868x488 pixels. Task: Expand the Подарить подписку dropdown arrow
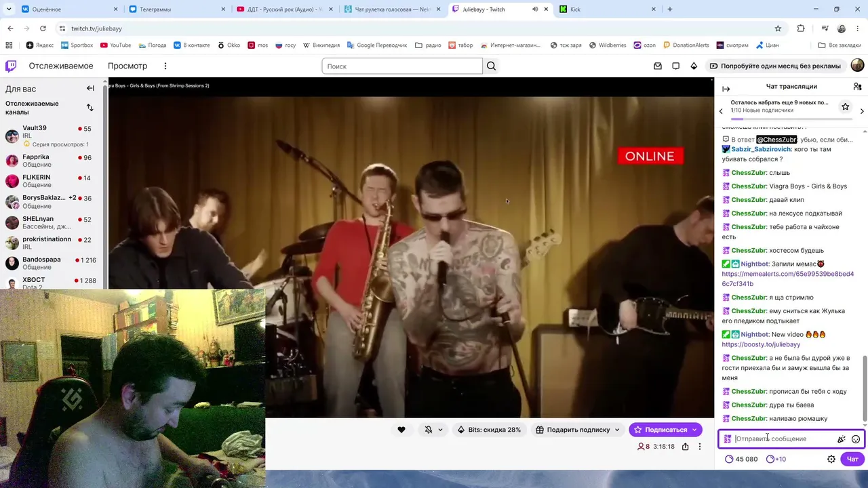617,430
